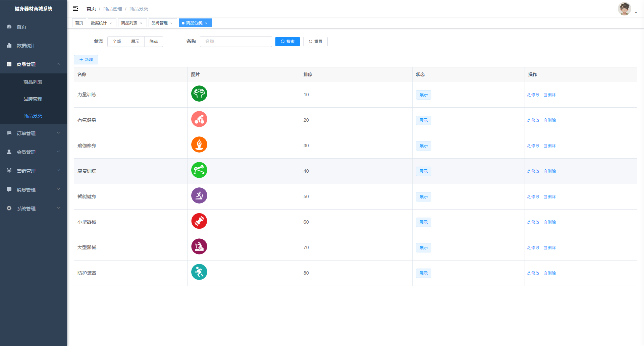Click the 力量训练 category green muscle icon
Viewport: 644px width, 346px height.
point(199,94)
